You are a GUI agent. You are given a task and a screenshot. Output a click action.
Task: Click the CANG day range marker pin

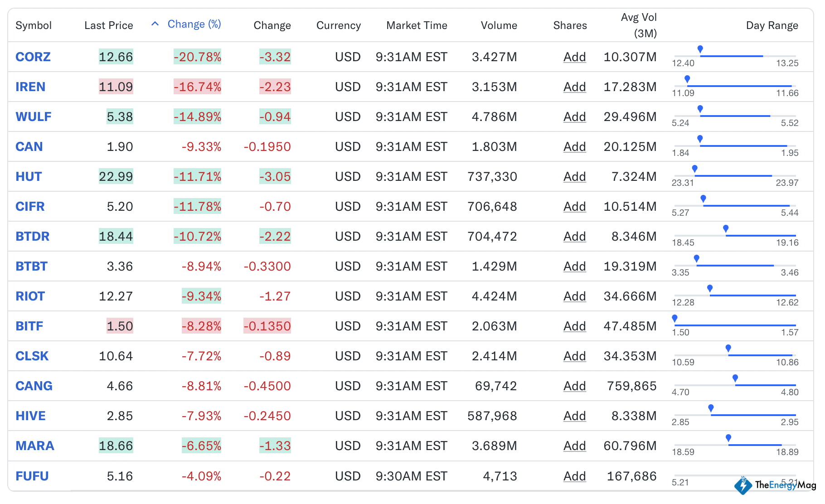coord(735,378)
